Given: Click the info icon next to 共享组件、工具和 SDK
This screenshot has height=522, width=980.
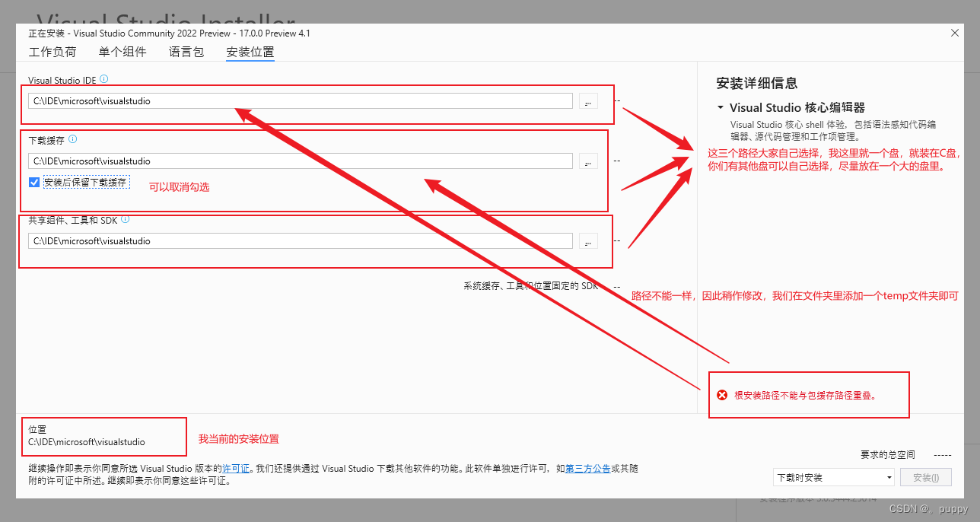Looking at the screenshot, I should coord(126,219).
